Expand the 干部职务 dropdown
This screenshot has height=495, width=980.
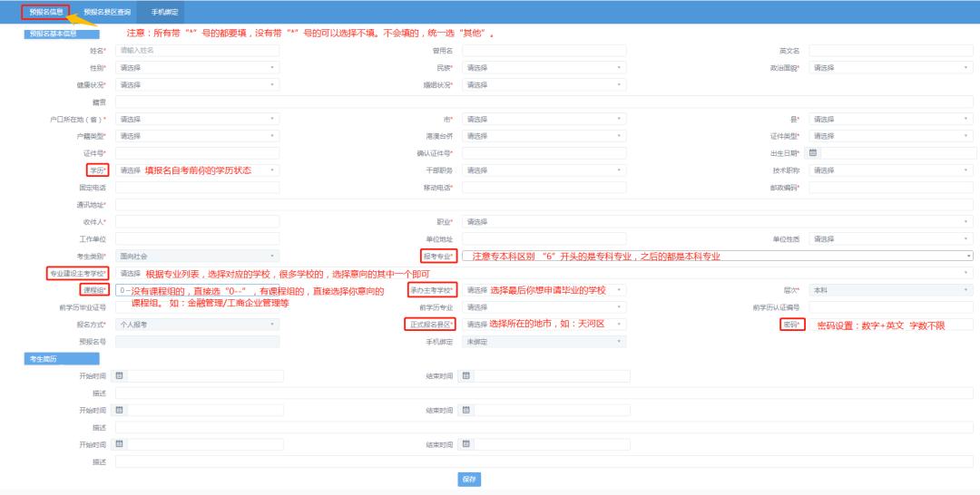544,170
